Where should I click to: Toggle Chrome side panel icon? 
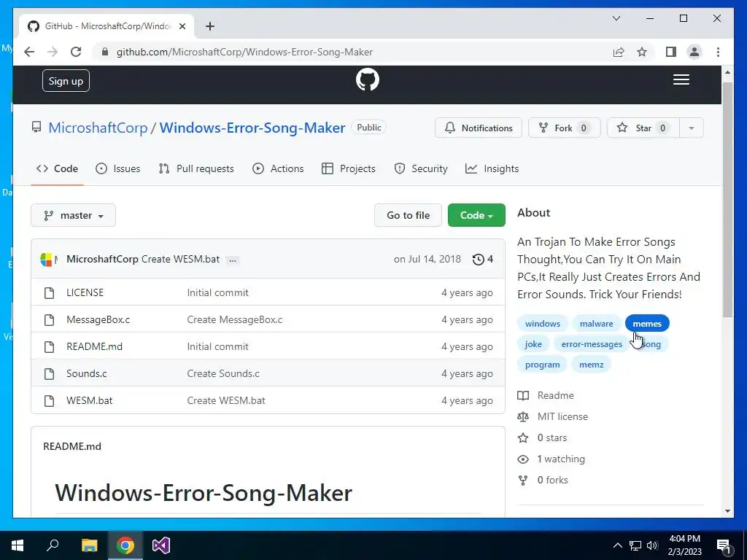click(671, 52)
